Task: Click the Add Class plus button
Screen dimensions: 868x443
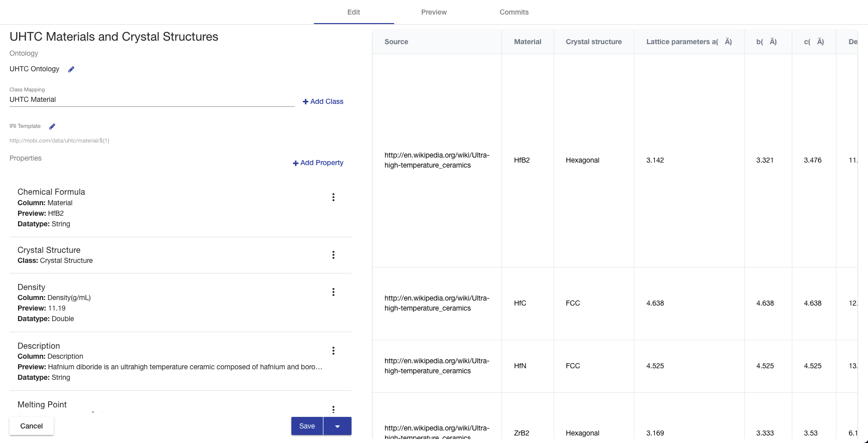Action: pyautogui.click(x=323, y=101)
